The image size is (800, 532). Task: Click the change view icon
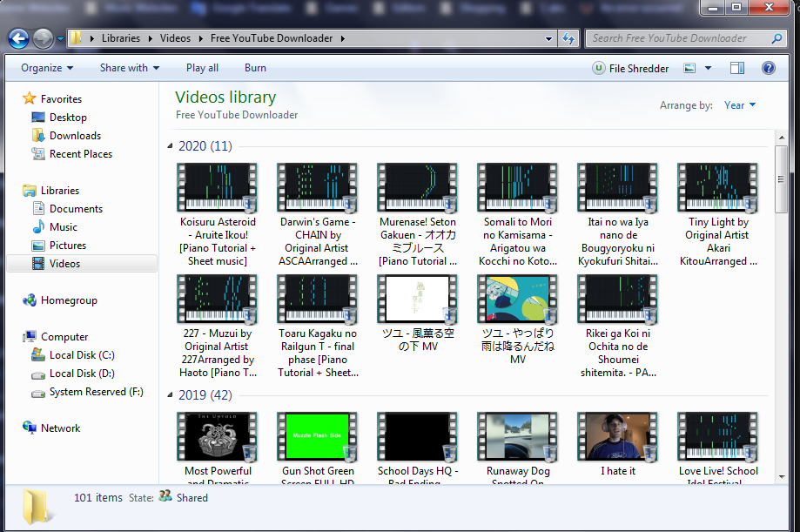(x=690, y=68)
